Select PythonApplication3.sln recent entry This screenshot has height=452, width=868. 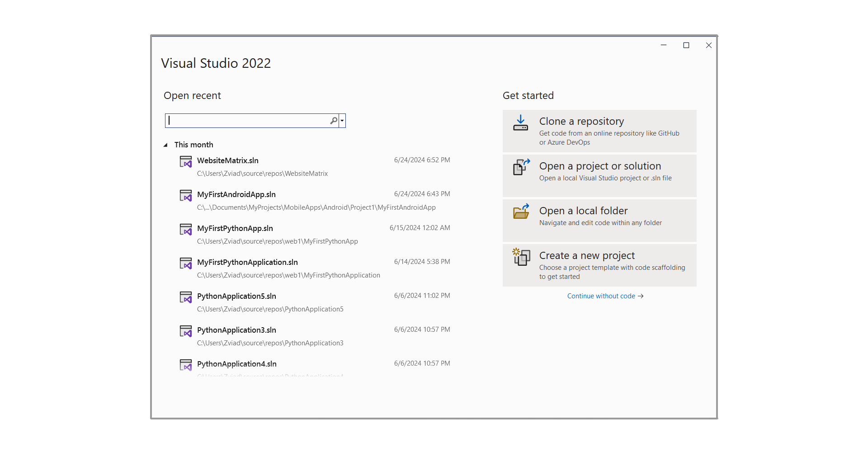tap(236, 330)
